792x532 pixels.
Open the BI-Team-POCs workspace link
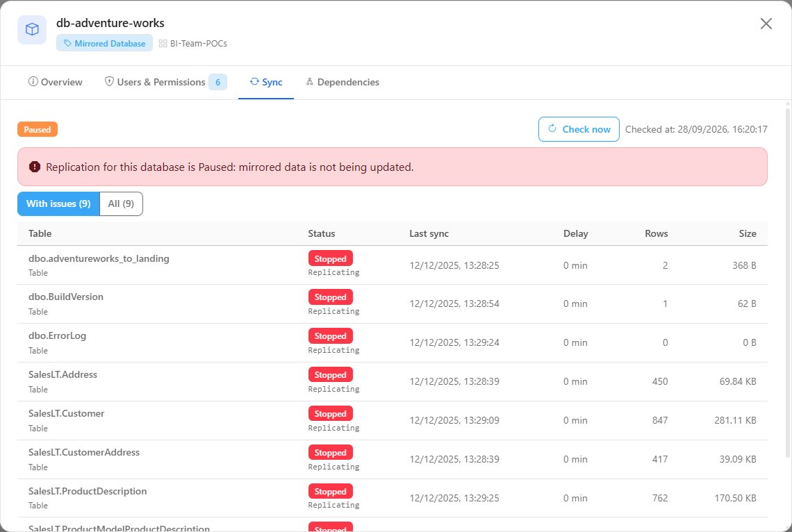(x=199, y=44)
